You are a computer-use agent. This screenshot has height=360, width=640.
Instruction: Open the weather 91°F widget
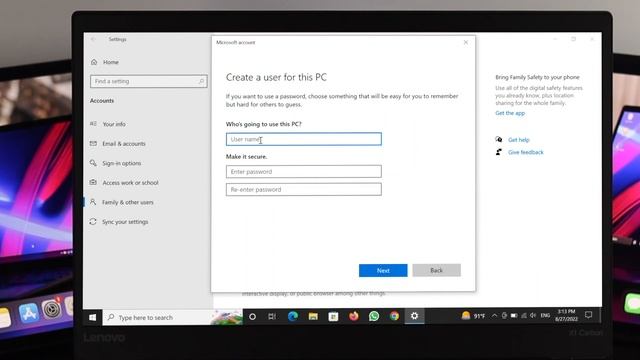[x=473, y=316]
